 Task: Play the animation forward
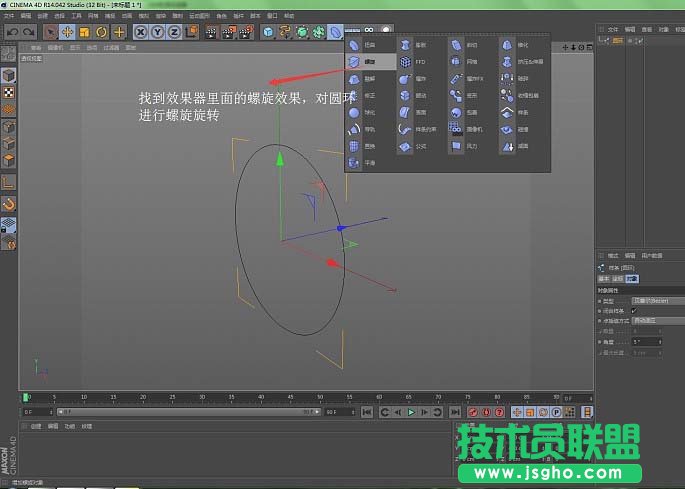[411, 412]
